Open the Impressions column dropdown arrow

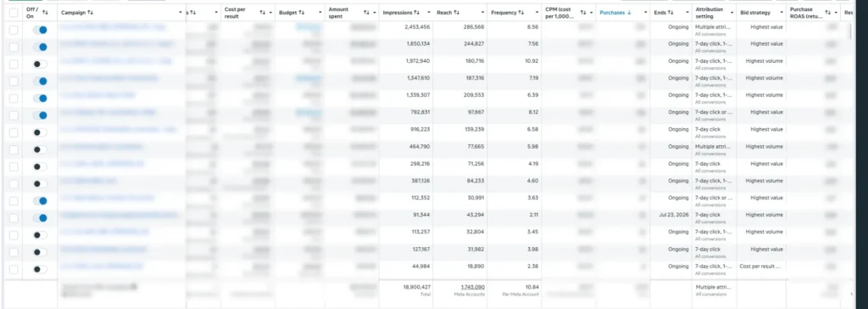pyautogui.click(x=429, y=12)
